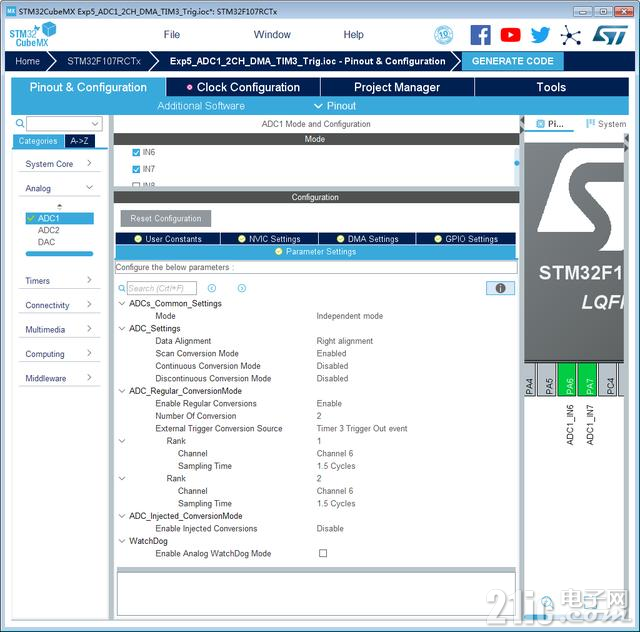Open the DMA Settings tab

(367, 239)
